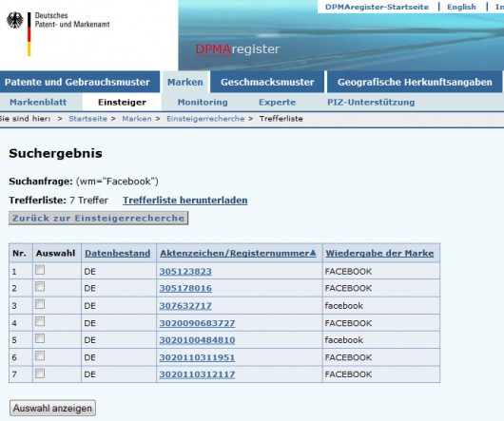Open register entry 305178016
This screenshot has width=504, height=421.
(x=185, y=288)
